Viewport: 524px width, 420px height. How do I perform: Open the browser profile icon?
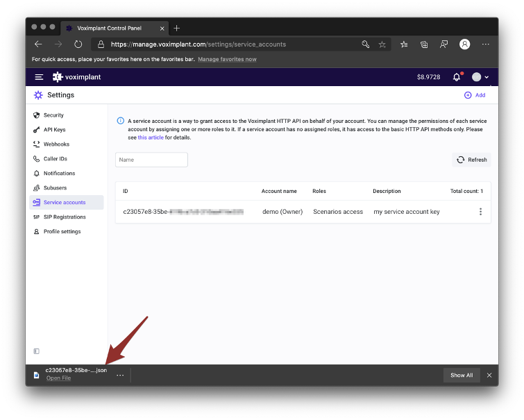[x=464, y=44]
